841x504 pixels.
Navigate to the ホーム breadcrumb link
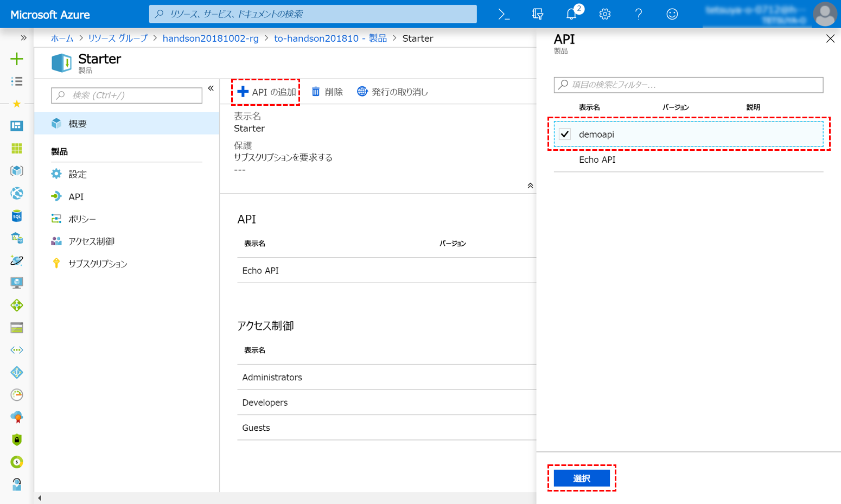pyautogui.click(x=62, y=38)
